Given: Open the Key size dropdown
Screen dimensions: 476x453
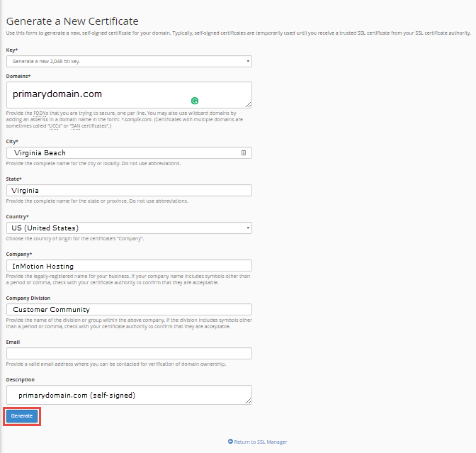Looking at the screenshot, I should point(129,62).
